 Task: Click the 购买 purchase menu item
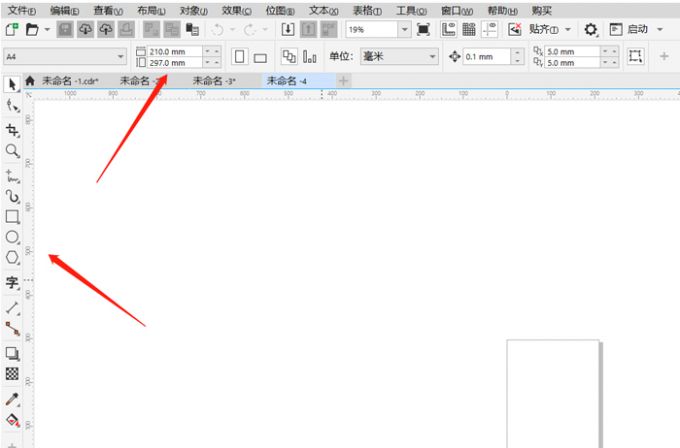542,11
